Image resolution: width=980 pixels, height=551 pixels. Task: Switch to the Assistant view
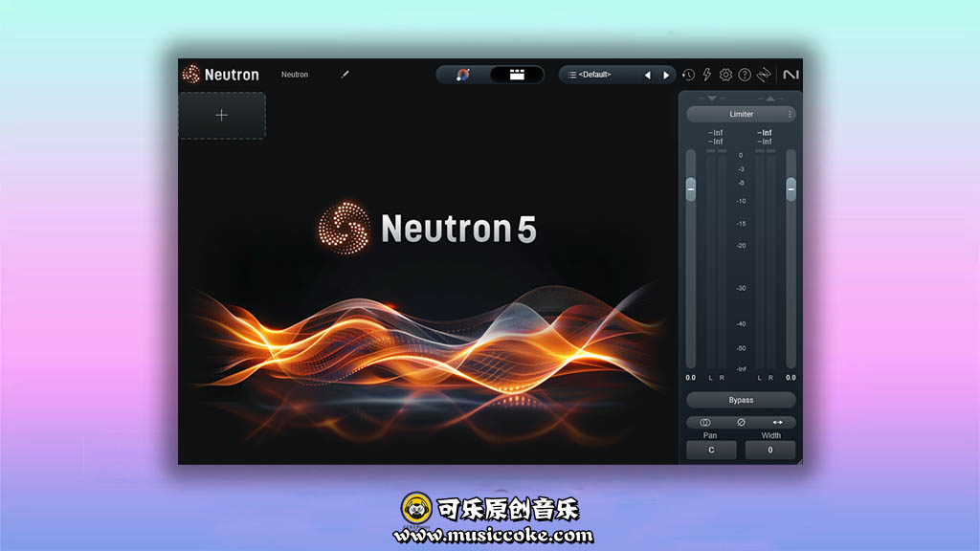coord(463,75)
